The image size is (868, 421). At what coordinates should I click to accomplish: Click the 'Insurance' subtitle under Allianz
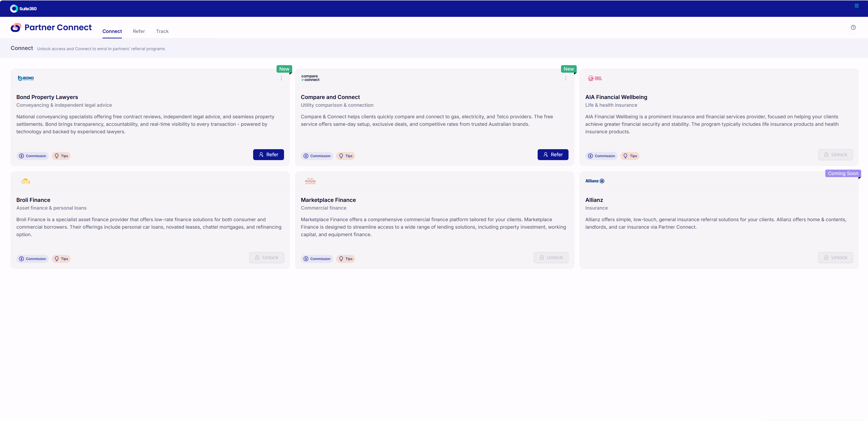596,208
